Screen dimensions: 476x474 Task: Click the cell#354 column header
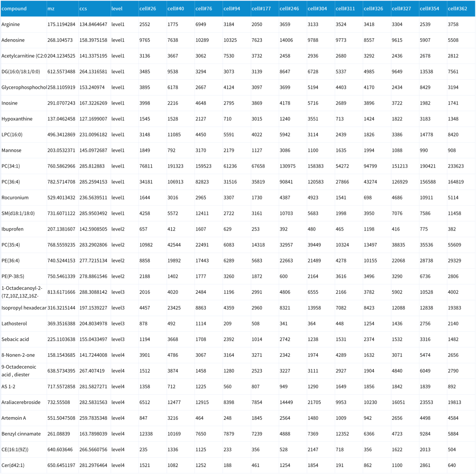(x=433, y=8)
